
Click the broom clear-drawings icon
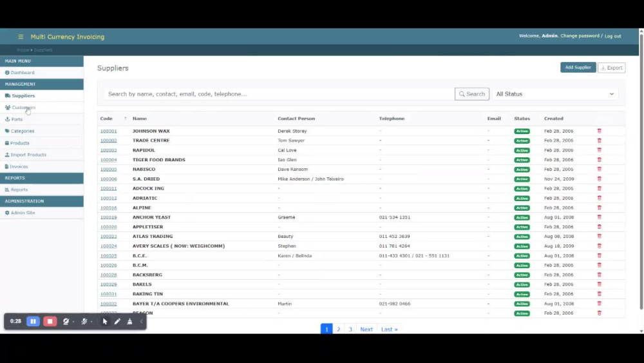[129, 322]
